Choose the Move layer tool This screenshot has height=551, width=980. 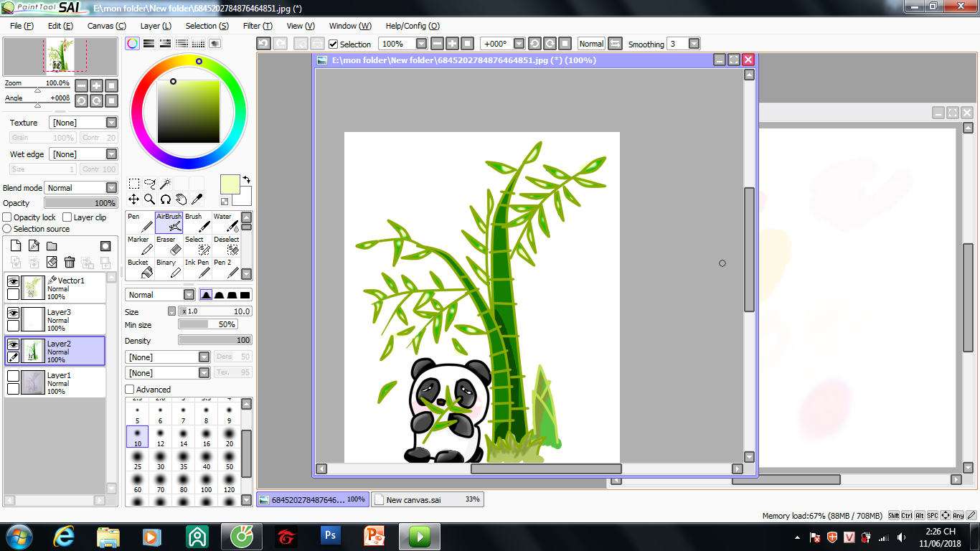133,199
